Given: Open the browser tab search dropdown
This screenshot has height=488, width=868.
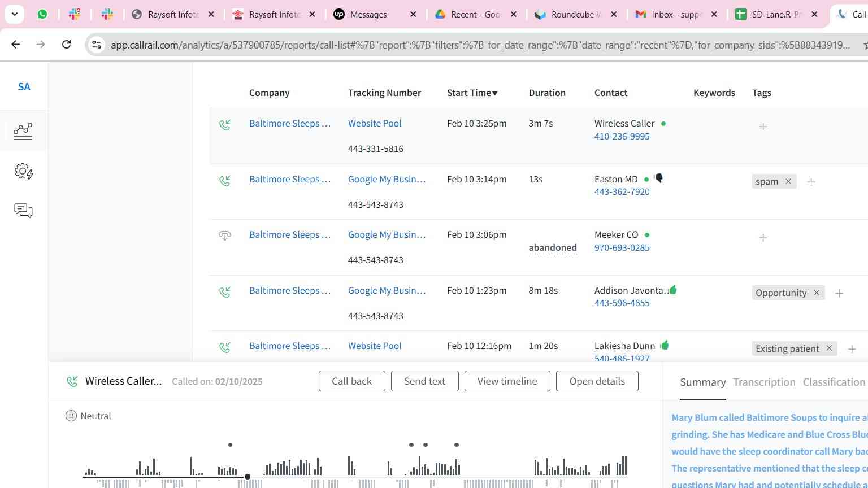Looking at the screenshot, I should coord(14,14).
